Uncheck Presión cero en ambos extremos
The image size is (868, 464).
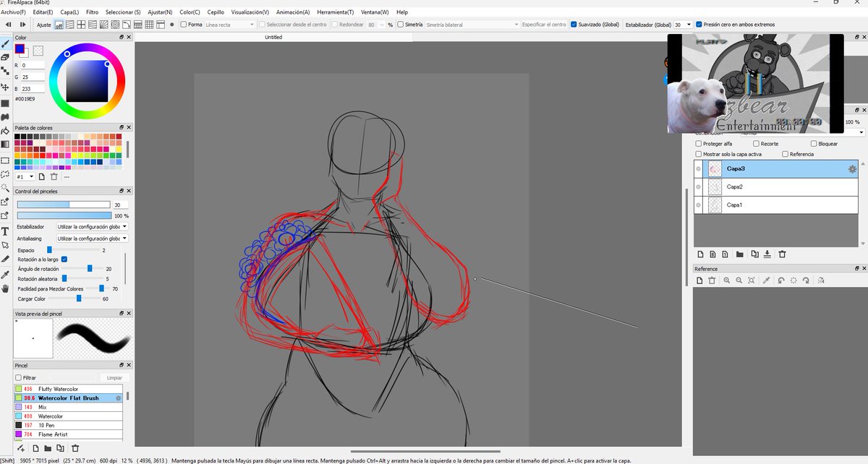(x=699, y=25)
